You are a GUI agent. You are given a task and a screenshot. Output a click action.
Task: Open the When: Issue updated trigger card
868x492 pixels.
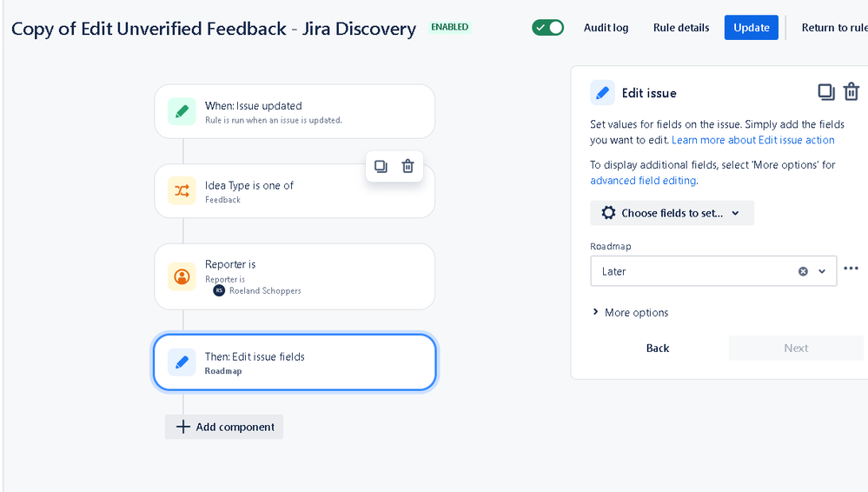point(295,111)
